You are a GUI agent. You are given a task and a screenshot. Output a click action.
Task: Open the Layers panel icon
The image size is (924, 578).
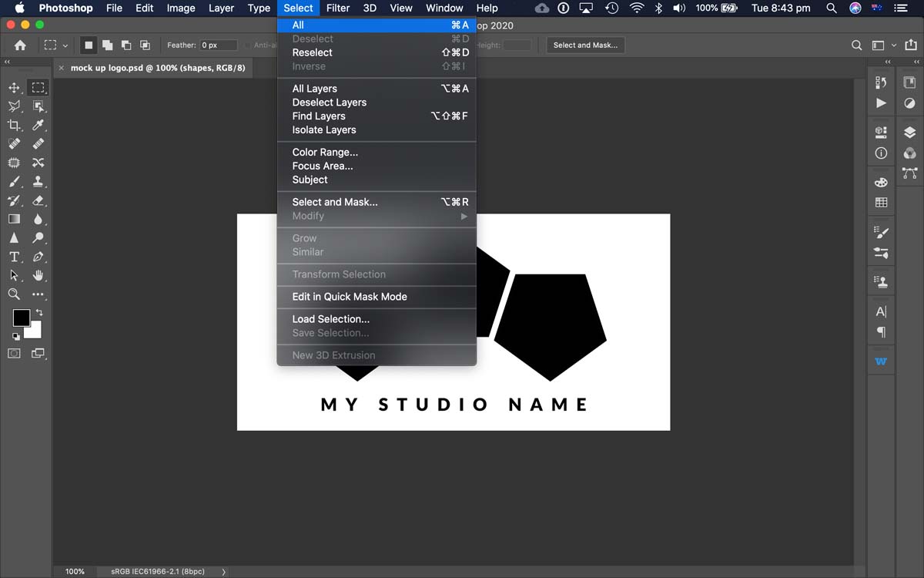pos(909,133)
